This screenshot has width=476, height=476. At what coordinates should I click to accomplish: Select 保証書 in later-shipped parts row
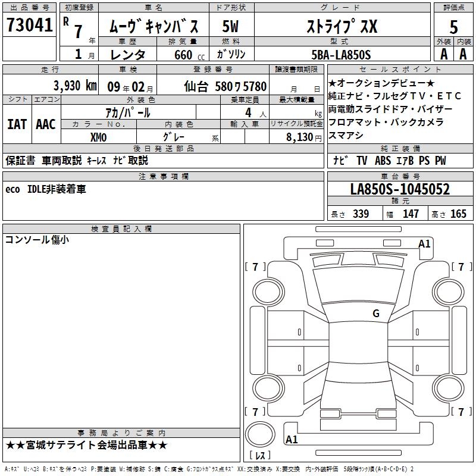point(20,160)
